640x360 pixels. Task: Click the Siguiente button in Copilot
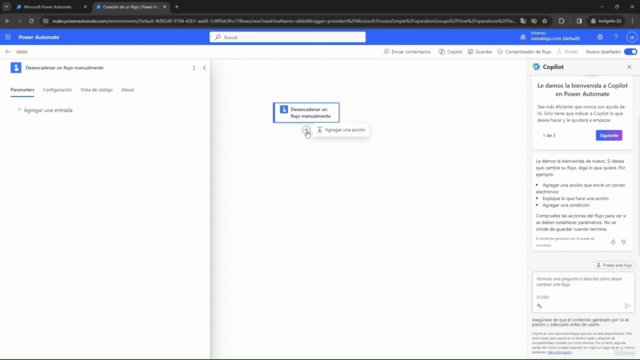click(609, 136)
